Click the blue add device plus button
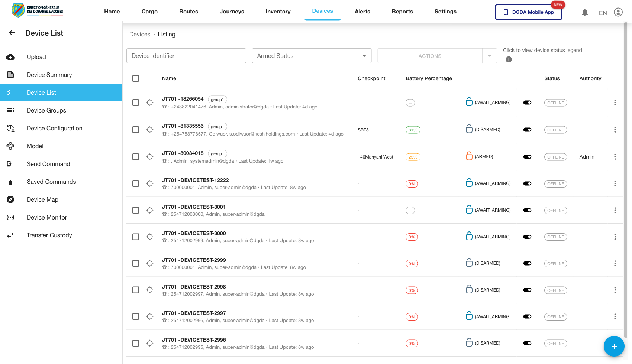 pos(614,346)
